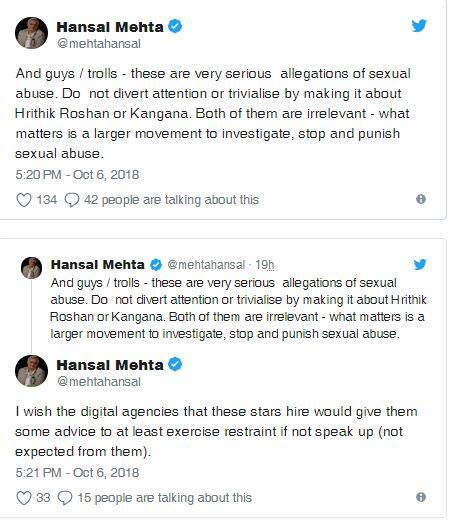The width and height of the screenshot is (450, 529).
Task: Like the first tweet with 134 hearts
Action: click(x=24, y=200)
